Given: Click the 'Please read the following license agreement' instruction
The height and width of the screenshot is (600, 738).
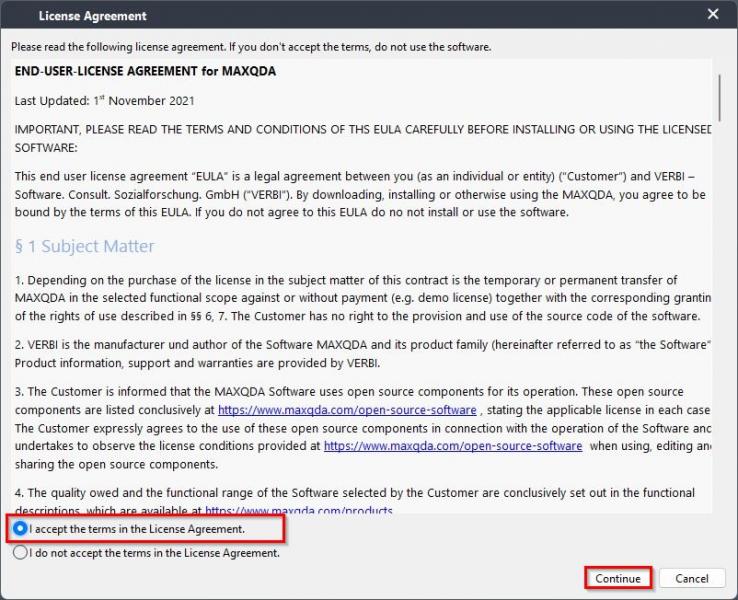Looking at the screenshot, I should coord(250,47).
